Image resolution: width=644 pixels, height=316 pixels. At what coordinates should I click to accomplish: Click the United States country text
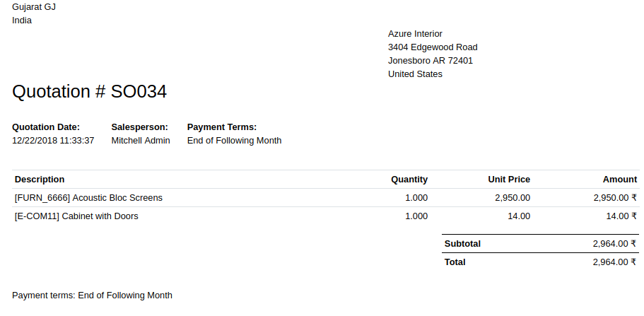pyautogui.click(x=415, y=74)
